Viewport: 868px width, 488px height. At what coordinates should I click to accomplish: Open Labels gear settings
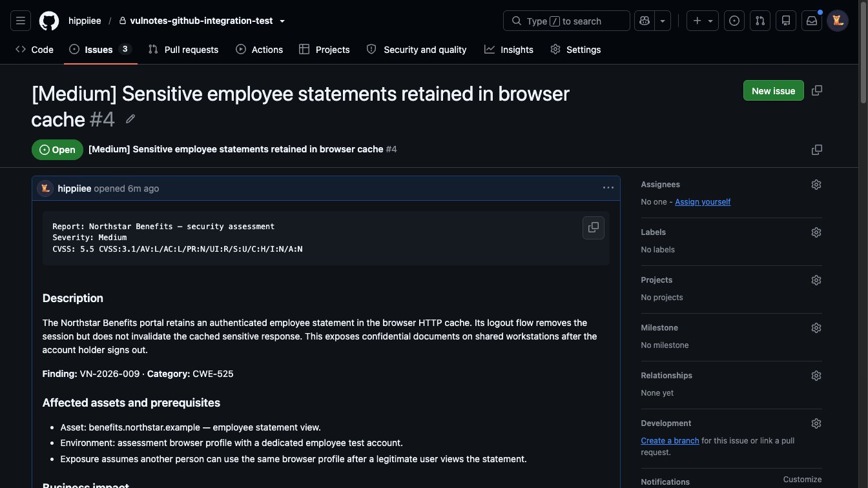tap(816, 232)
